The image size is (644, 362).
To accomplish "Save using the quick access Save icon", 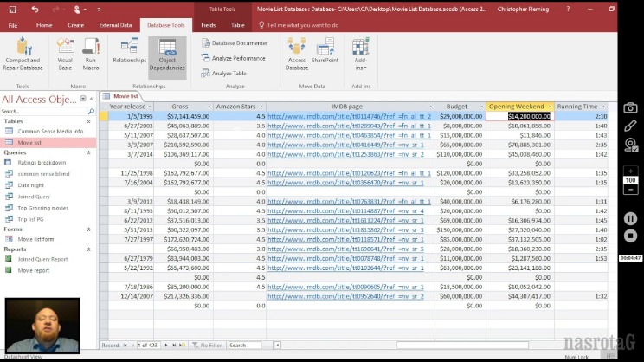I will (x=13, y=9).
